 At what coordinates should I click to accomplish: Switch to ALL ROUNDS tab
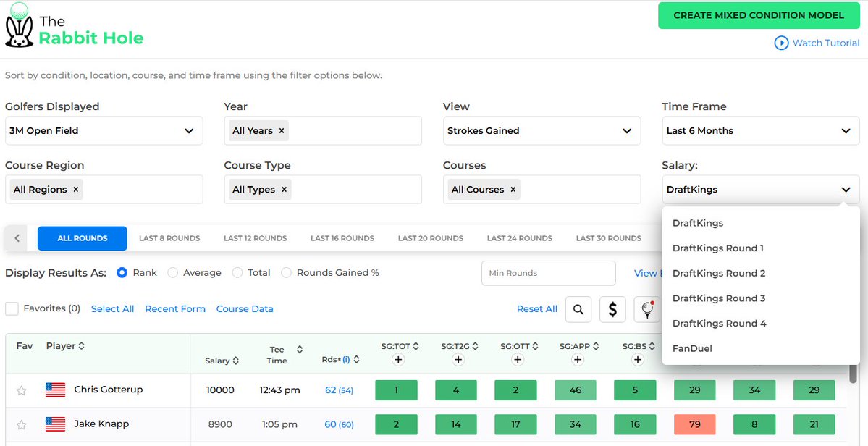click(83, 238)
